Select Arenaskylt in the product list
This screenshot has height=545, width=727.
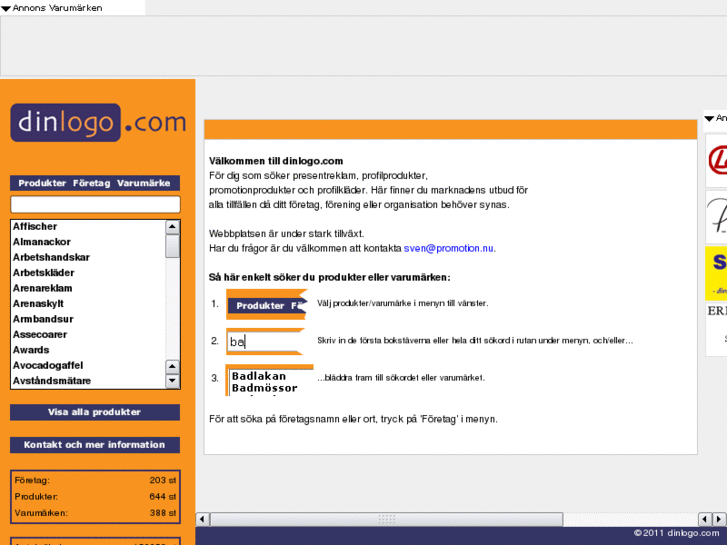coord(38,303)
